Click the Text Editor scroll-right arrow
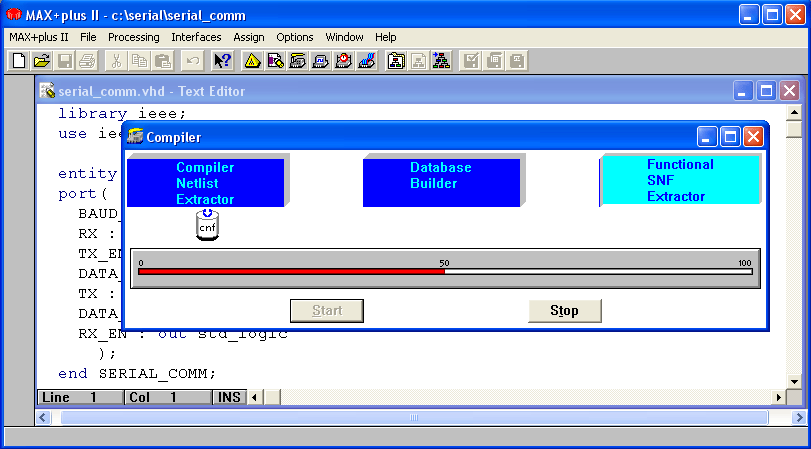Screen dimensions: 811x449 pos(779,397)
